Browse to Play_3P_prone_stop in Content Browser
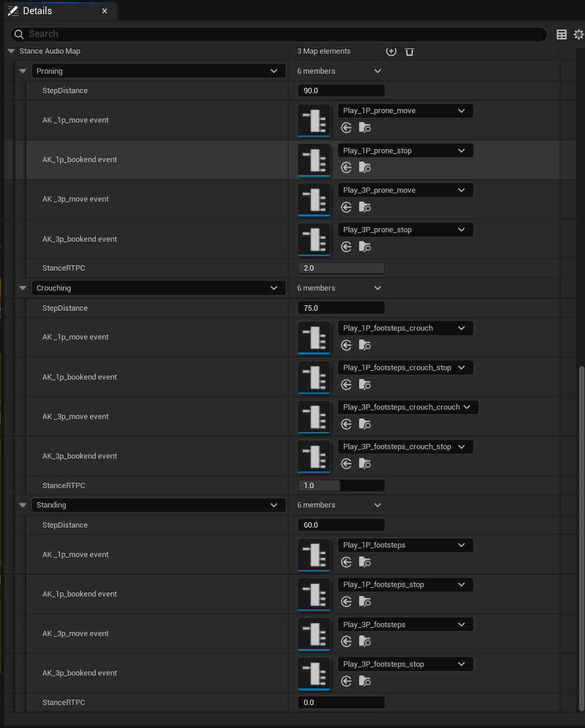 click(x=365, y=247)
